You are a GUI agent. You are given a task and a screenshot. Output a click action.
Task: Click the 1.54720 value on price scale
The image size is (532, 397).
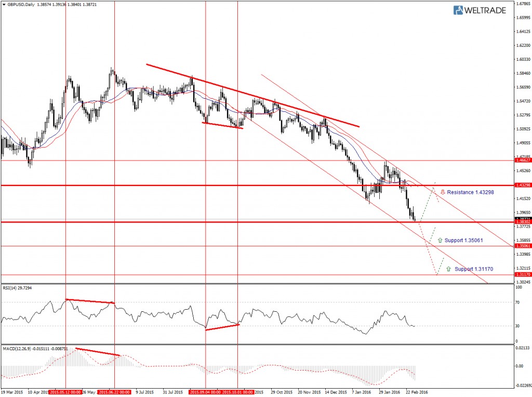point(523,101)
